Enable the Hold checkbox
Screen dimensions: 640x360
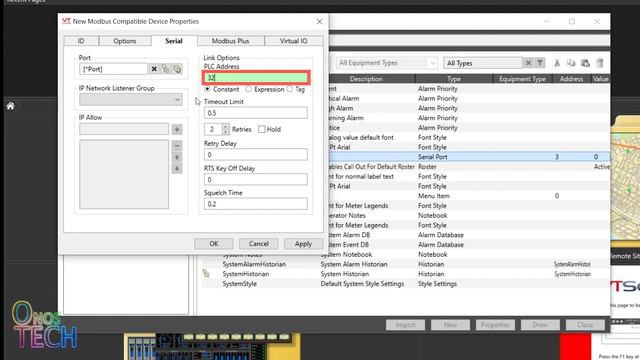(262, 129)
